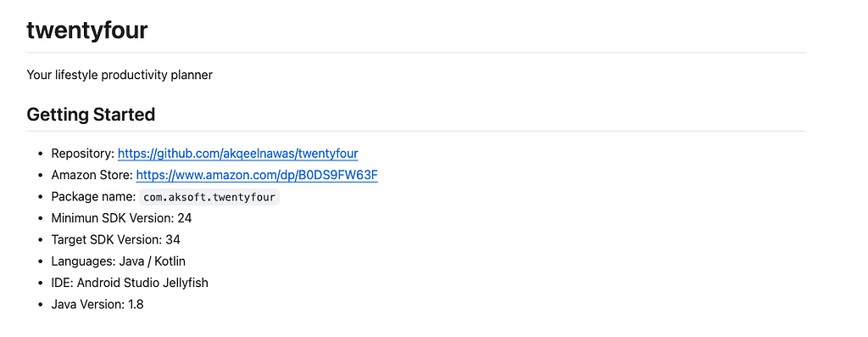Open the GitHub repository link
Screen dimensions: 868x337
point(238,154)
